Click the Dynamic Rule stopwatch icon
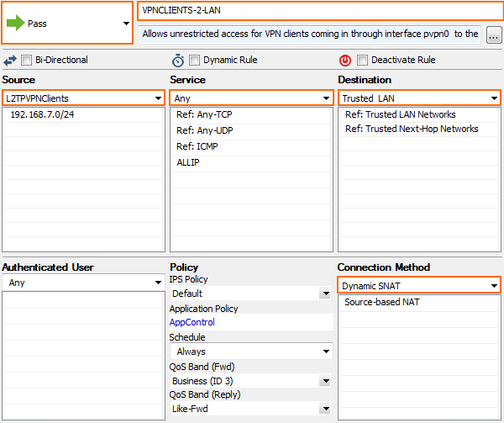 point(178,61)
